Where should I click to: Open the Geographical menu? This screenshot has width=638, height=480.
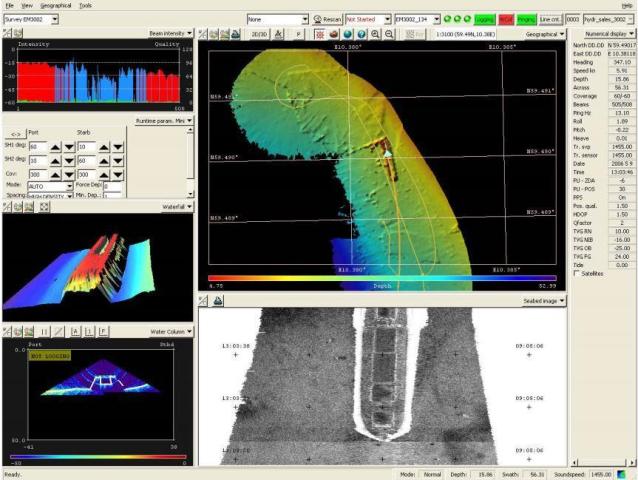(x=55, y=5)
